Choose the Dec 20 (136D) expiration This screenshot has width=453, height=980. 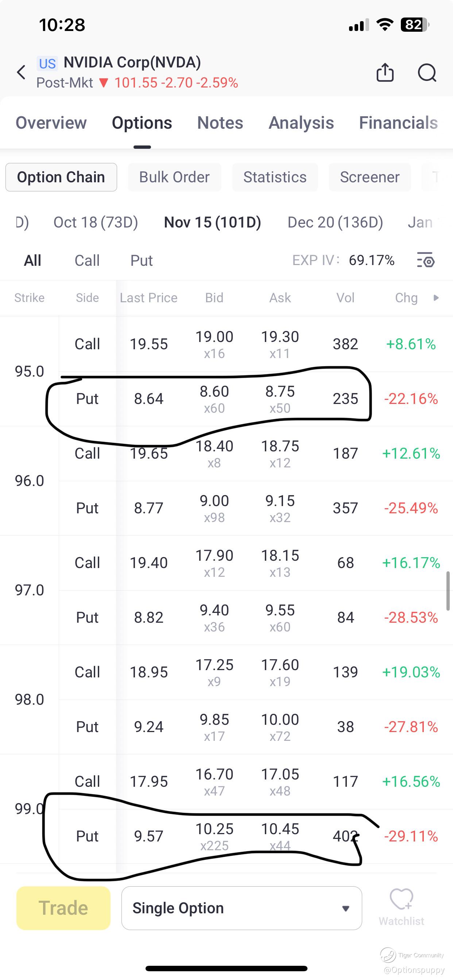[x=335, y=222]
